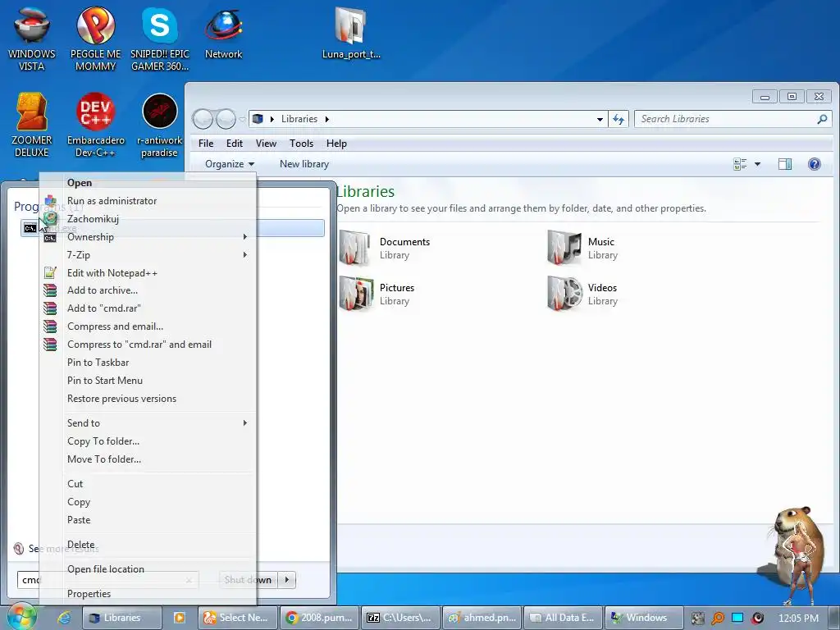Open the address bar history dropdown arrow

(x=600, y=120)
